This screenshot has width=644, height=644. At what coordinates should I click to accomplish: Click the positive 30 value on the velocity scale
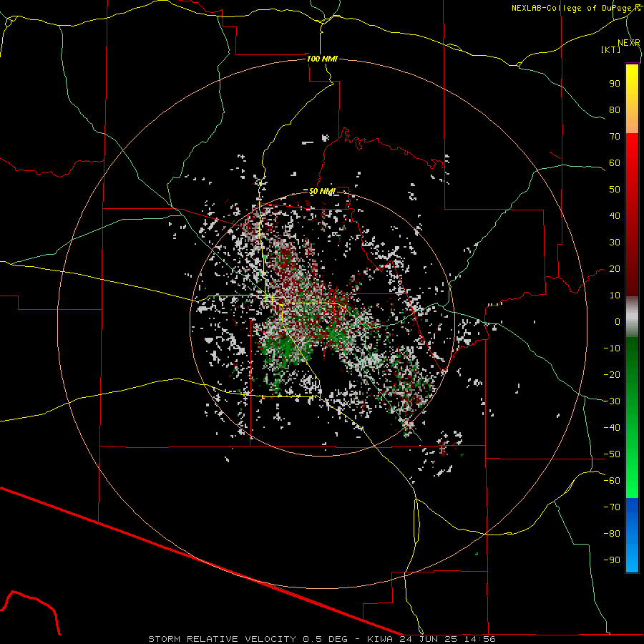pyautogui.click(x=615, y=243)
